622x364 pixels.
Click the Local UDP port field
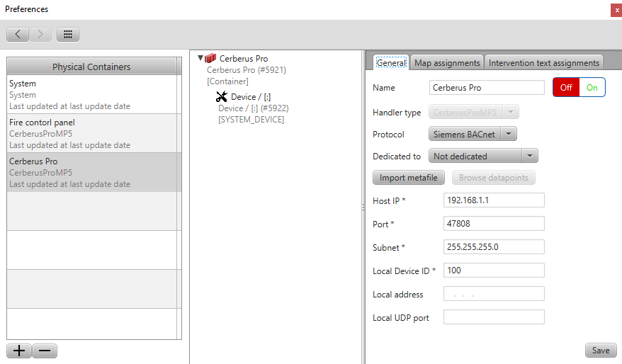[493, 317]
